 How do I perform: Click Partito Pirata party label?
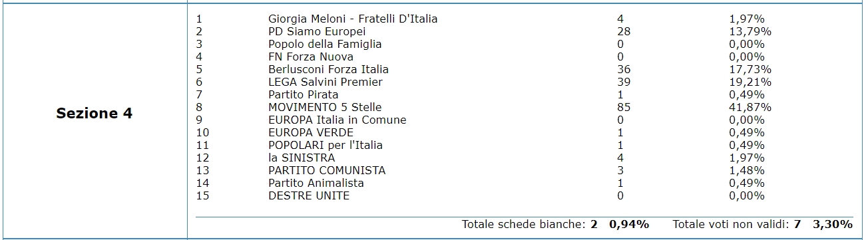(x=303, y=94)
